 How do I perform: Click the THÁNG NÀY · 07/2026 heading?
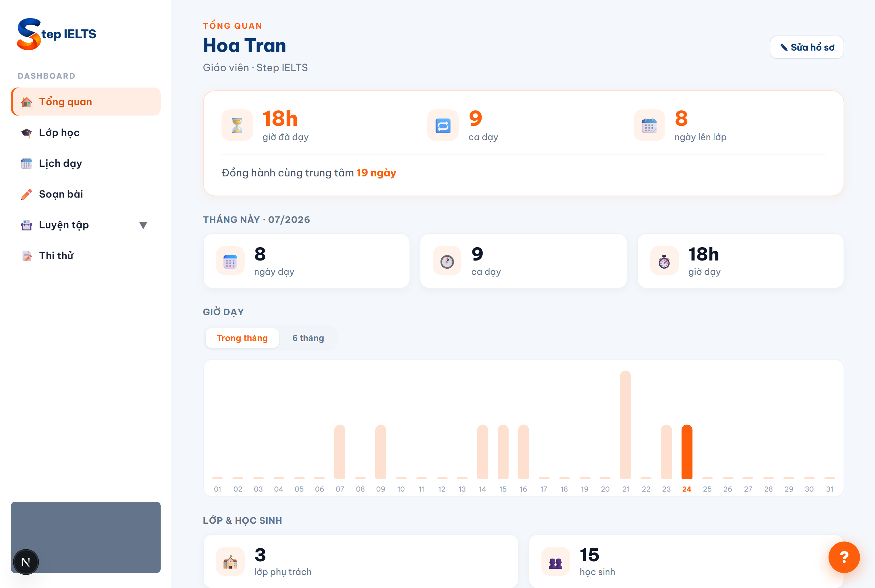(x=256, y=219)
